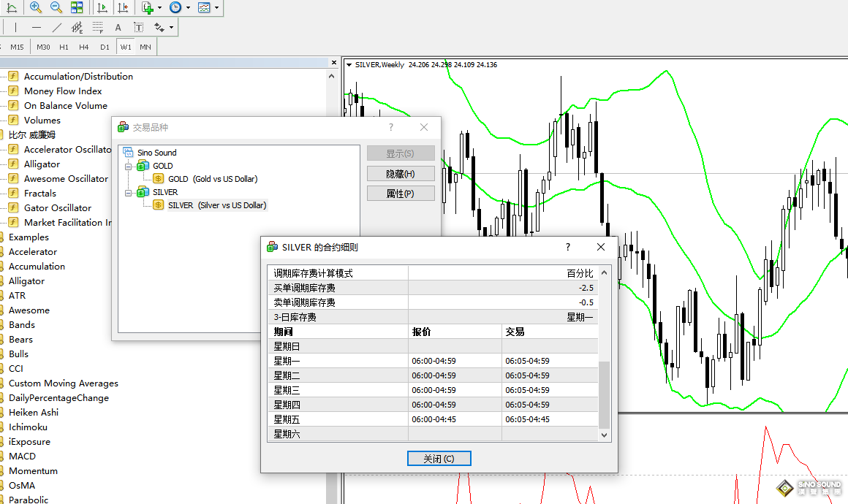This screenshot has width=848, height=504.
Task: Select GOLD (Gold vs US Dollar) symbol
Action: 212,179
